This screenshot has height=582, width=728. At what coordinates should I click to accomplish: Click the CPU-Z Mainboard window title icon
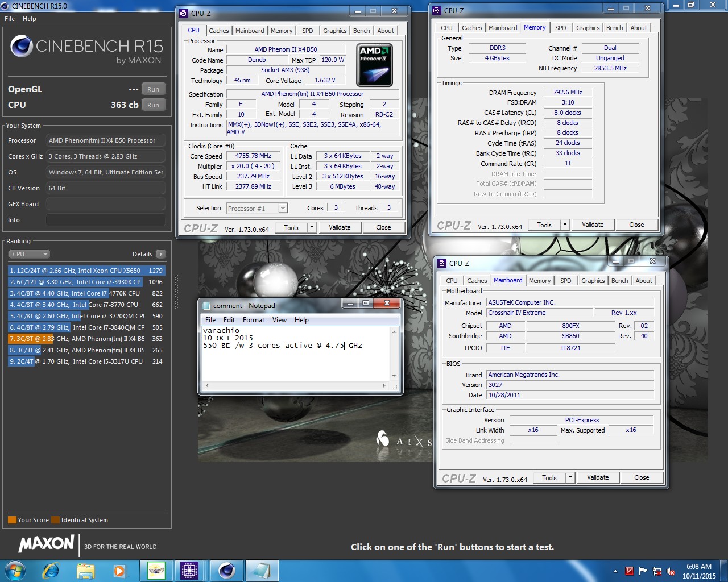[442, 263]
